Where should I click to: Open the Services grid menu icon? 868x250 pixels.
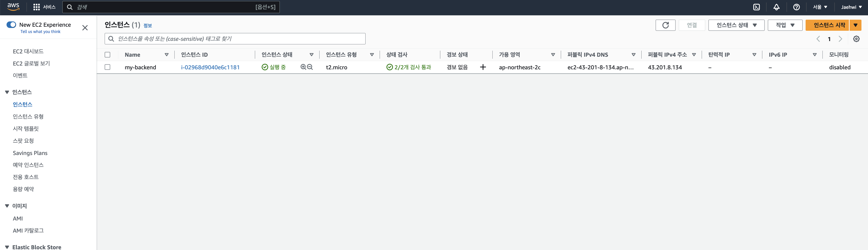pyautogui.click(x=36, y=7)
